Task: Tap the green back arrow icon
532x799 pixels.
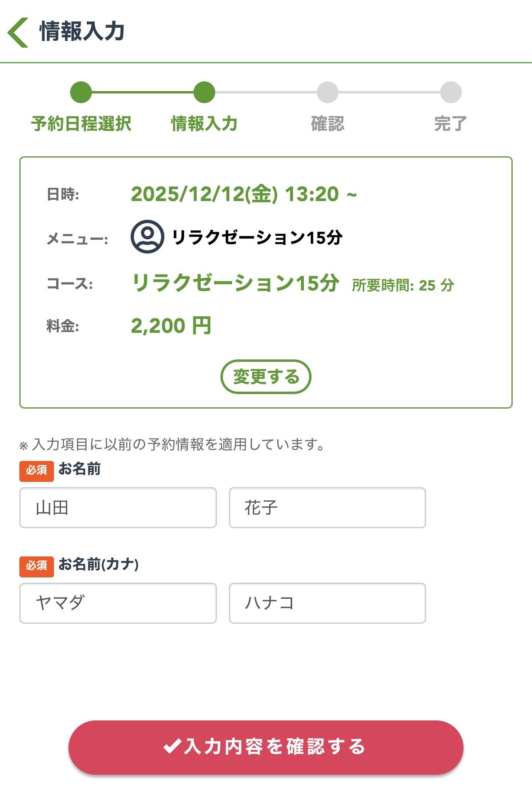Action: [x=18, y=32]
